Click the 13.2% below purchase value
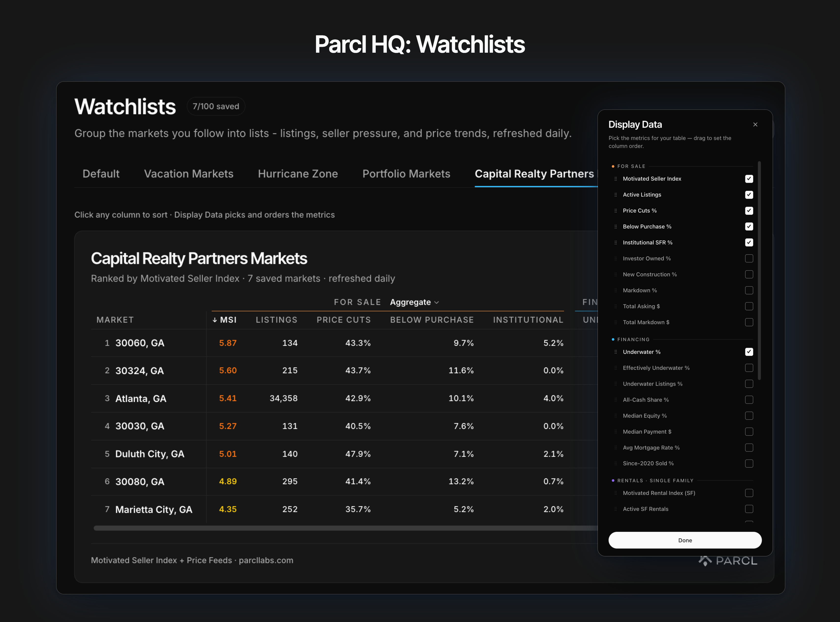 [461, 482]
